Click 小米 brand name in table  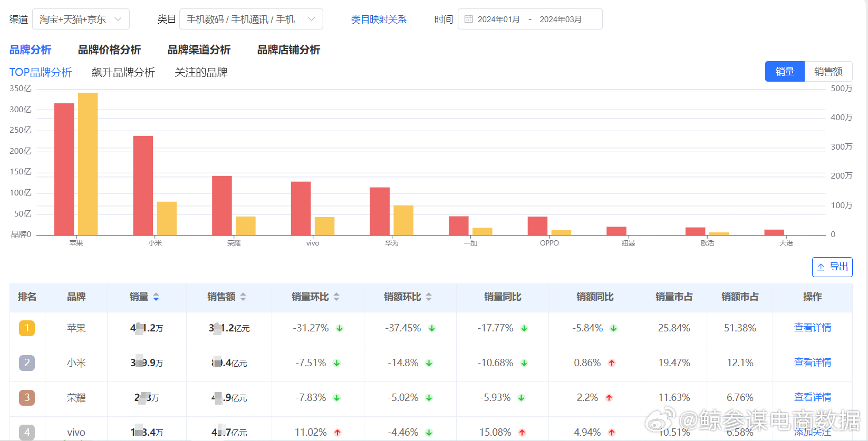76,363
